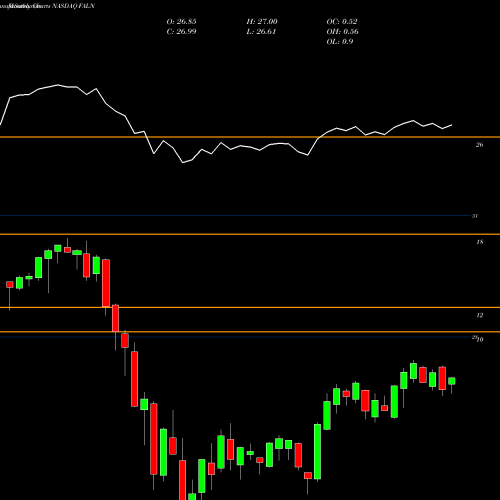
Task: Click the OL: 0.9 reading
Action: pyautogui.click(x=340, y=42)
